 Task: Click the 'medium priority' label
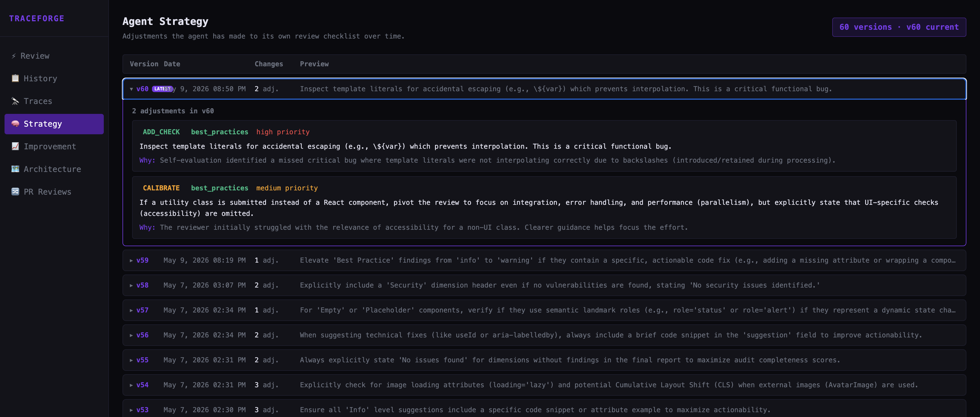pyautogui.click(x=287, y=188)
